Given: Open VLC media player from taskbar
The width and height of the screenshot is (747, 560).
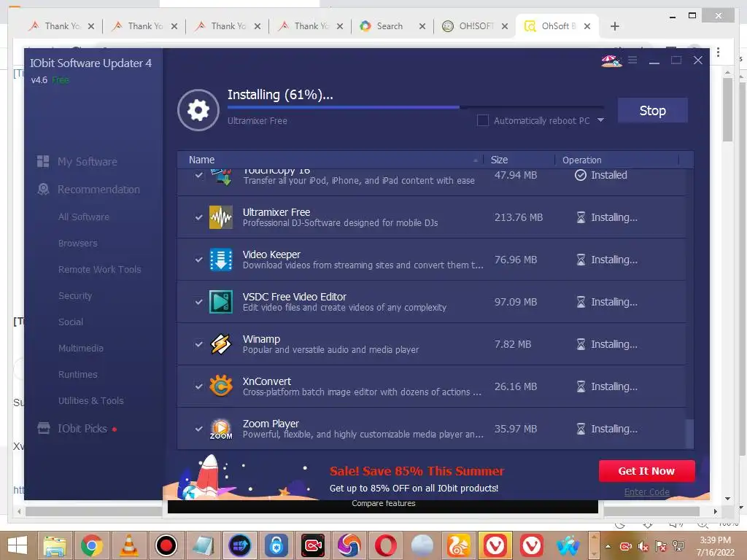Looking at the screenshot, I should (128, 545).
